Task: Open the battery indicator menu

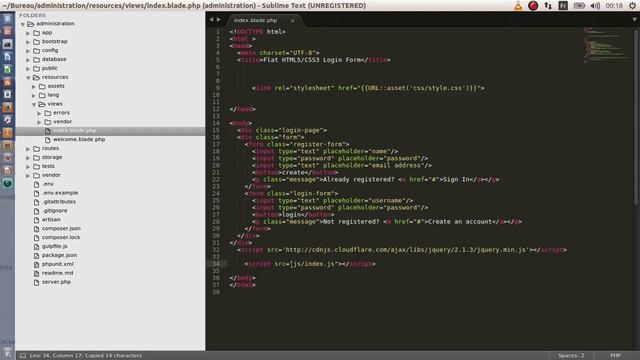Action: coord(579,6)
